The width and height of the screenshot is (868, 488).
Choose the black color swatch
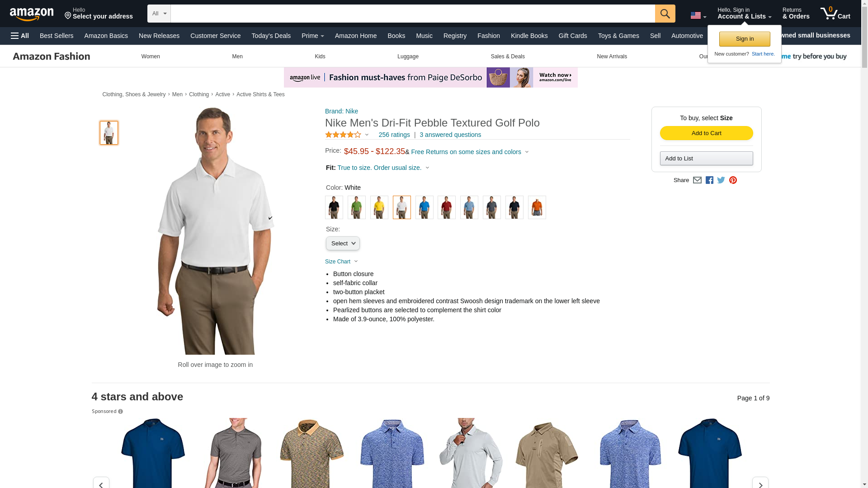click(334, 207)
